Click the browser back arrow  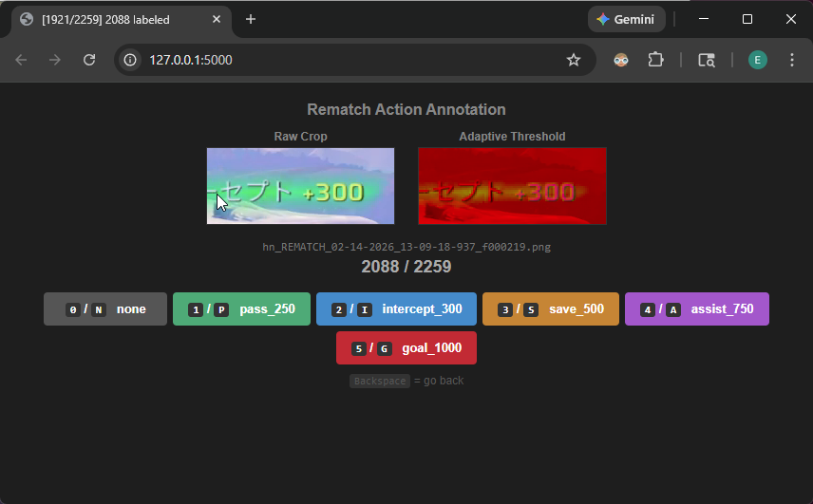[21, 60]
